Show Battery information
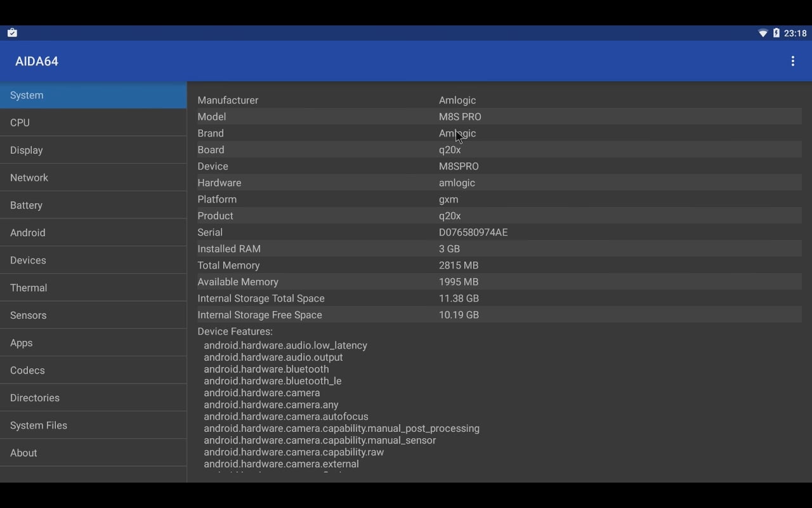812x508 pixels. click(93, 205)
